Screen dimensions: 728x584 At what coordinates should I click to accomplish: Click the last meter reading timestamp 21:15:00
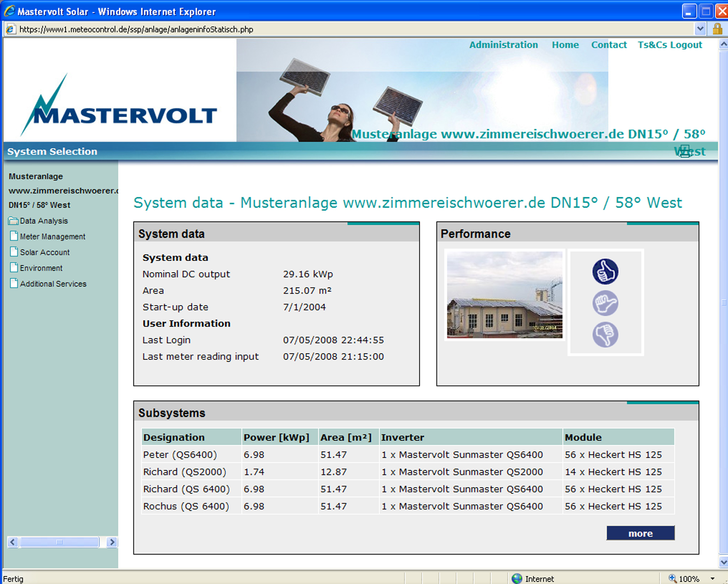click(x=333, y=356)
